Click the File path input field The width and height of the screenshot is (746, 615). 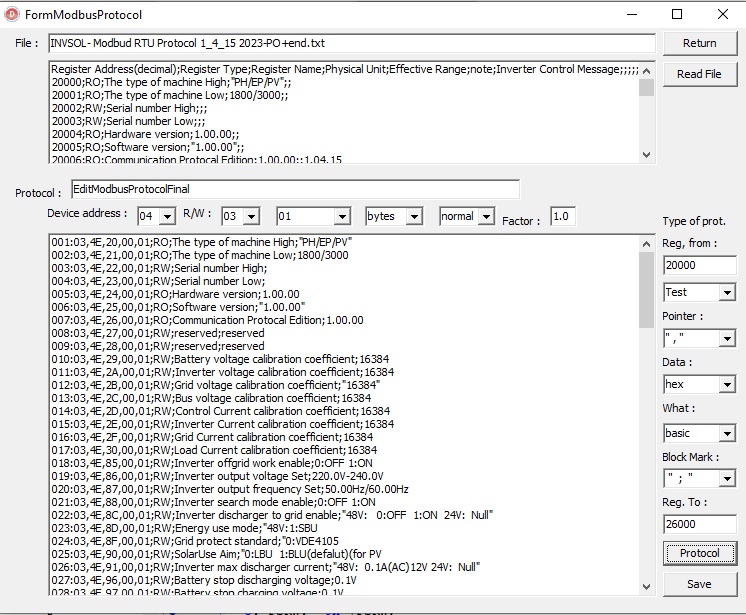350,44
